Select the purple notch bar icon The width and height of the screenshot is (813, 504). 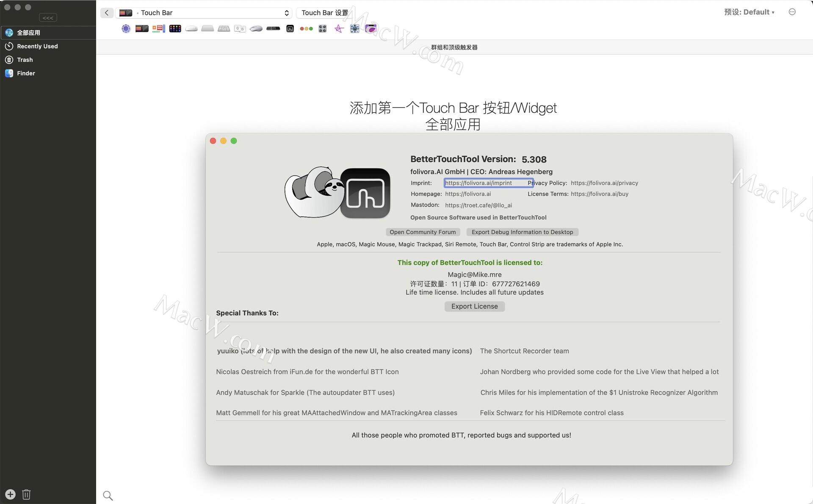[371, 28]
